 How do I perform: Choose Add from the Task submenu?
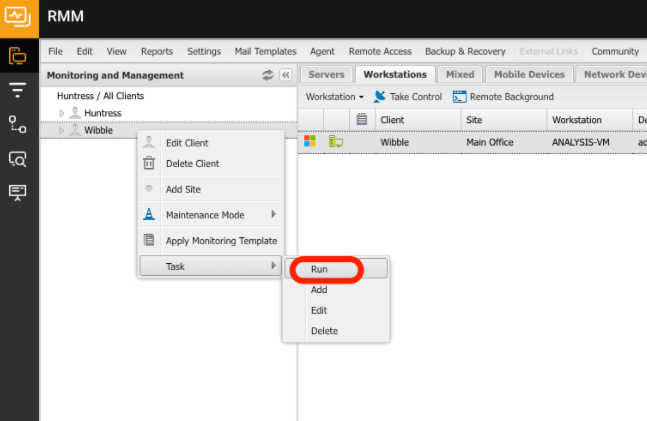[336, 290]
